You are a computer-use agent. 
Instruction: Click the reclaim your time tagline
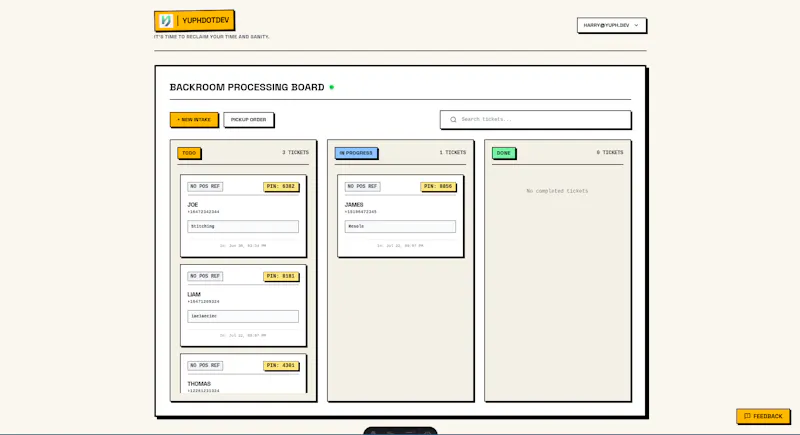(x=212, y=37)
